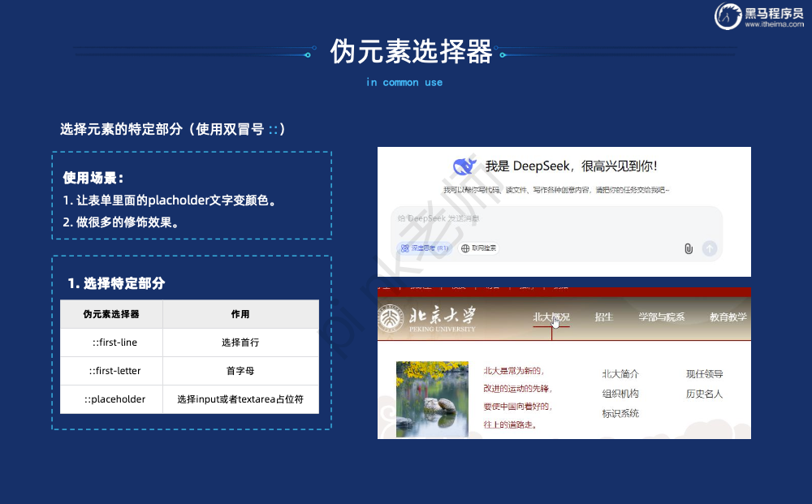The height and width of the screenshot is (504, 812).
Task: Open the 教育教学 nav menu item
Action: coord(728,317)
